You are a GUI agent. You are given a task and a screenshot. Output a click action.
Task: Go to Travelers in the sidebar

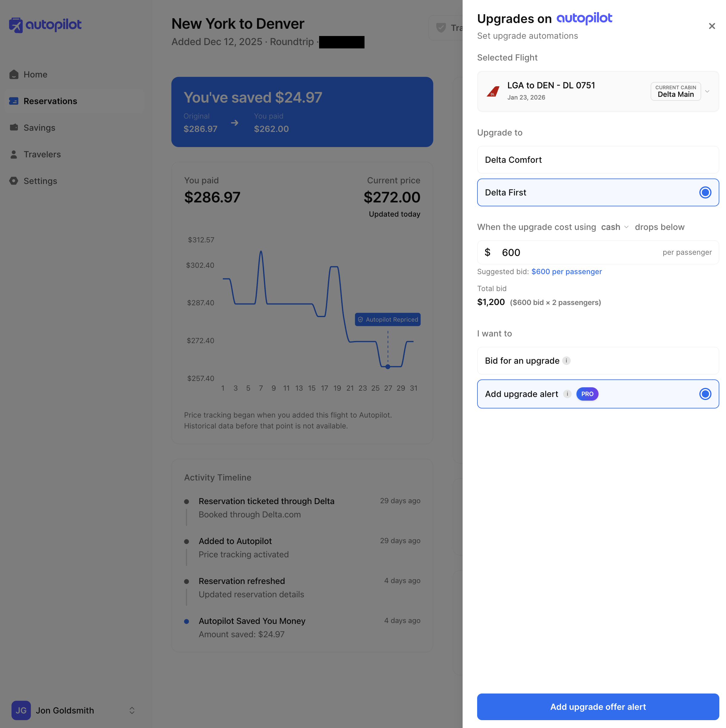pyautogui.click(x=42, y=155)
